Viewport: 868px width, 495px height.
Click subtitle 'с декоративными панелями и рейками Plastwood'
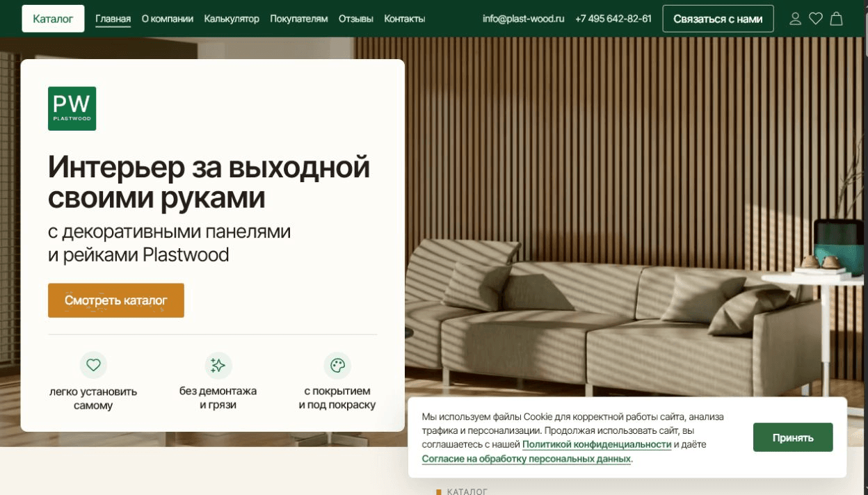pos(169,243)
